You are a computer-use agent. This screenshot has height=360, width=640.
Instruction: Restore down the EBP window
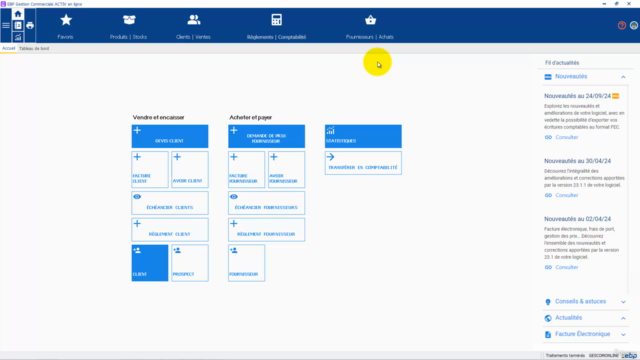616,4
